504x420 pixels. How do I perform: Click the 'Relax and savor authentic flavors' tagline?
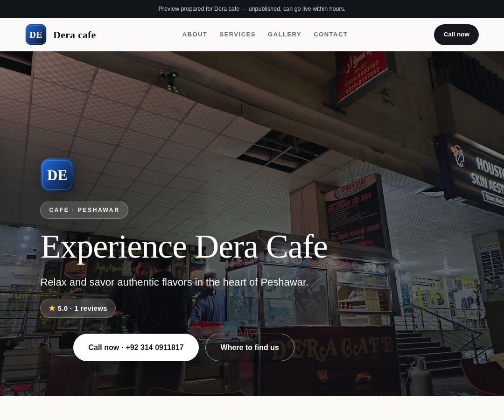pyautogui.click(x=175, y=282)
